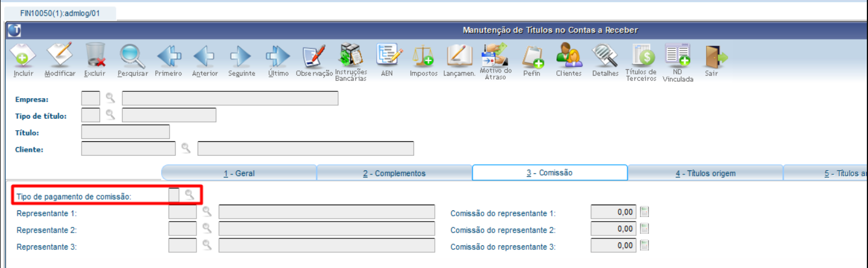Click Comissão do representante 3 value field
The height and width of the screenshot is (268, 868).
point(614,245)
